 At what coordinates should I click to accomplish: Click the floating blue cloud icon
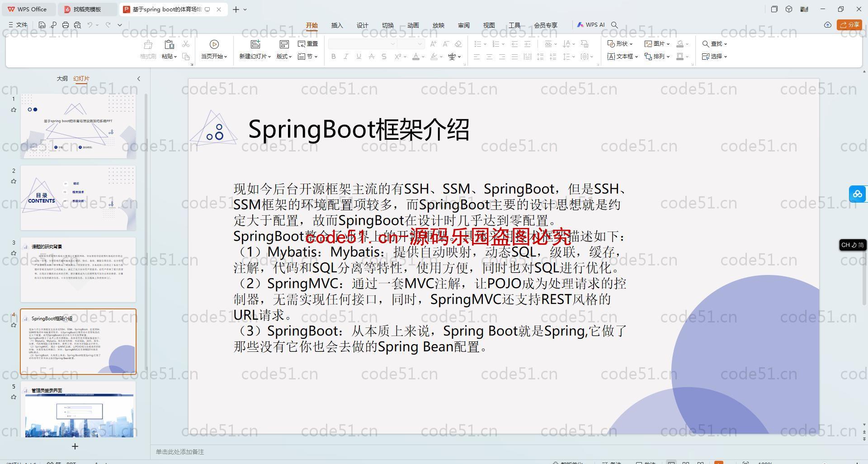858,194
